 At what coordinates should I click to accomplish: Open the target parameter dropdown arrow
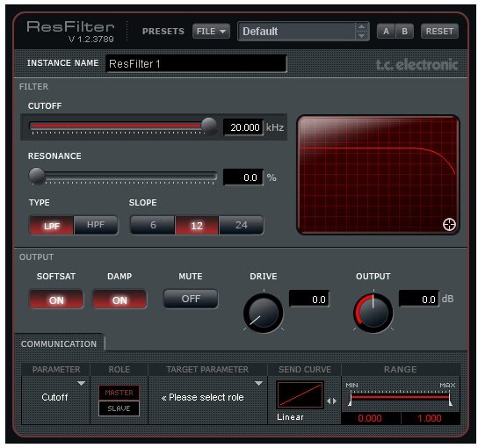258,383
